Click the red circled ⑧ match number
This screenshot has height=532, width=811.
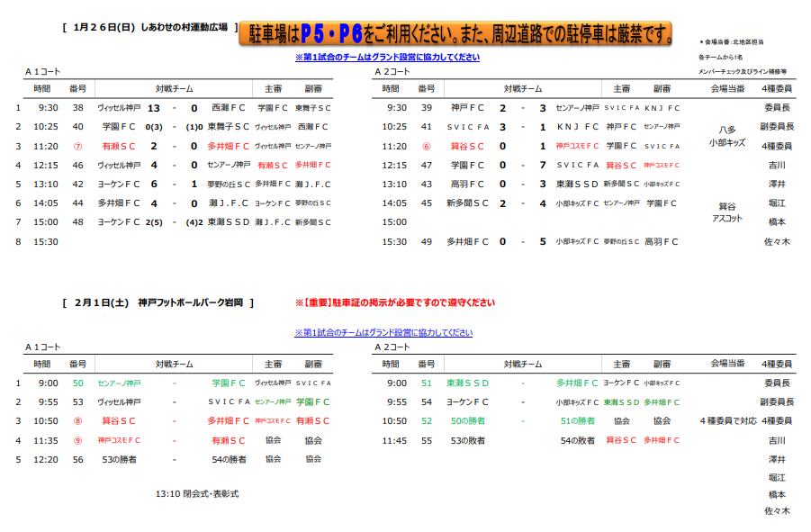pos(77,421)
